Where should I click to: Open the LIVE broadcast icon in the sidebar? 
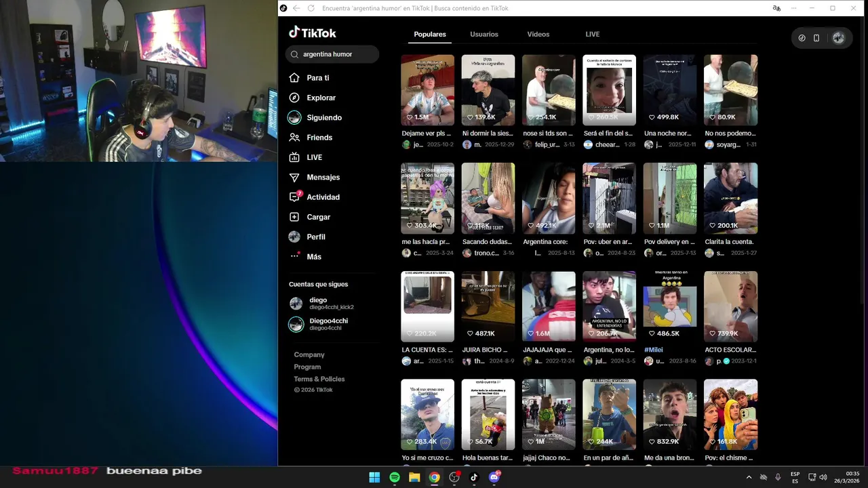point(294,157)
